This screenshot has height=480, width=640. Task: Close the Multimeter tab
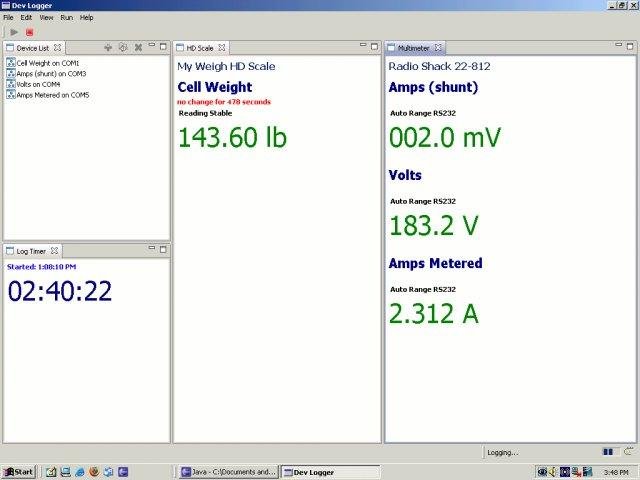[x=438, y=48]
